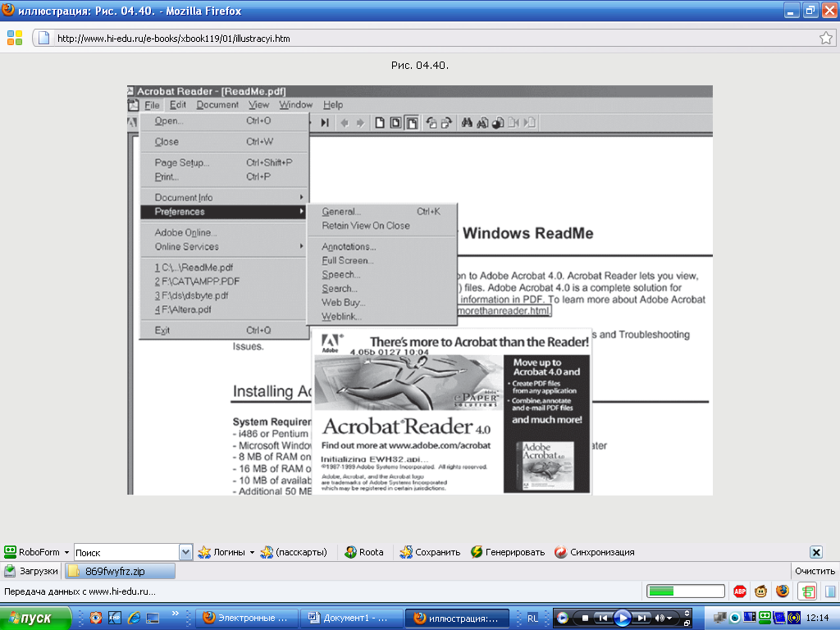The height and width of the screenshot is (630, 840).
Task: Click the green RoboForm tray icon
Action: (x=765, y=618)
